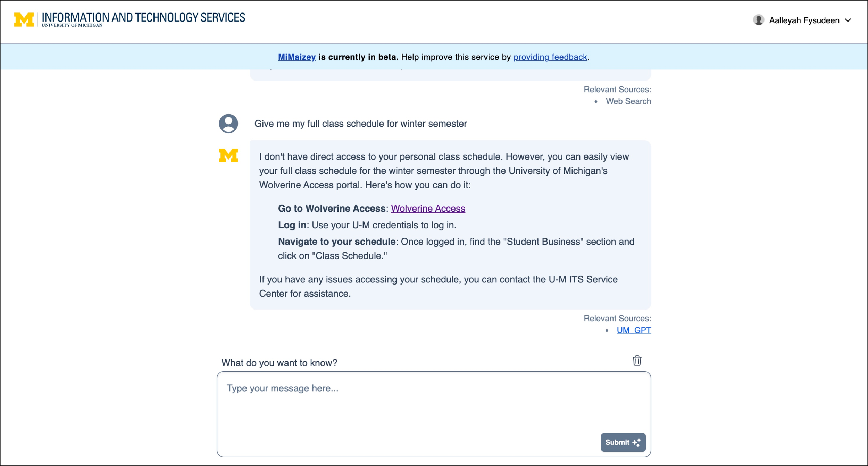Viewport: 868px width, 466px height.
Task: Click Information and Technology Services header title
Action: tap(143, 17)
